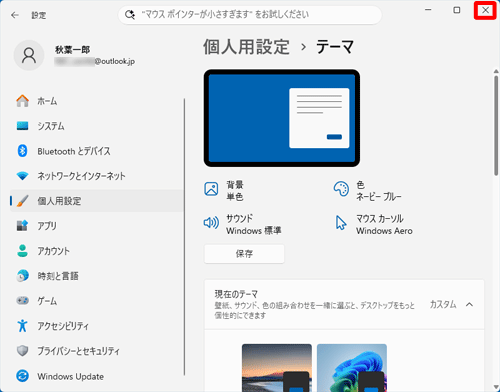The image size is (500, 392).
Task: Open 時刻と言語 section label
Action: click(58, 276)
